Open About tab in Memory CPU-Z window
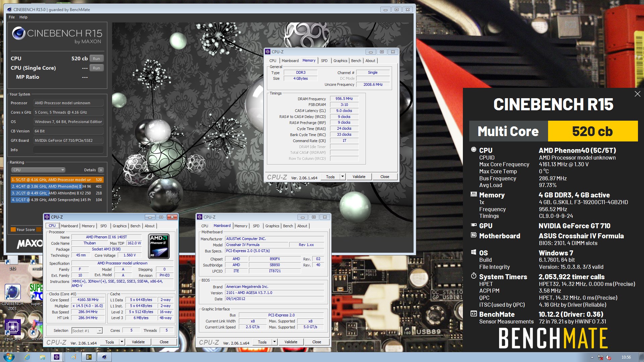This screenshot has width=644, height=362. coord(370,61)
